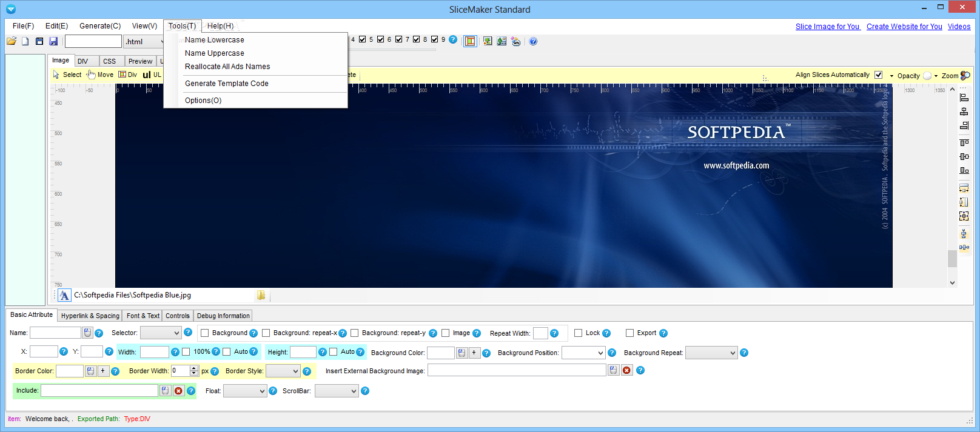Click the red clear icon for External Background Image
This screenshot has width=980, height=432.
point(626,370)
